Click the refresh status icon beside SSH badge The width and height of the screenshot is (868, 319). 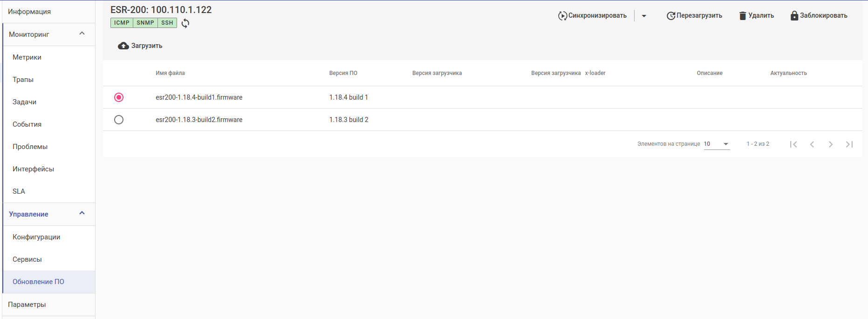(x=185, y=23)
